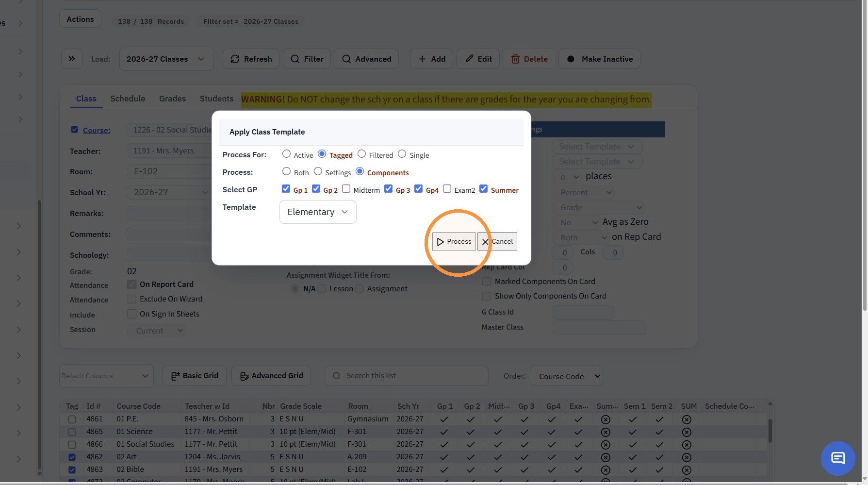Image resolution: width=868 pixels, height=485 pixels.
Task: Click the SUM X icon for 4865
Action: click(687, 432)
